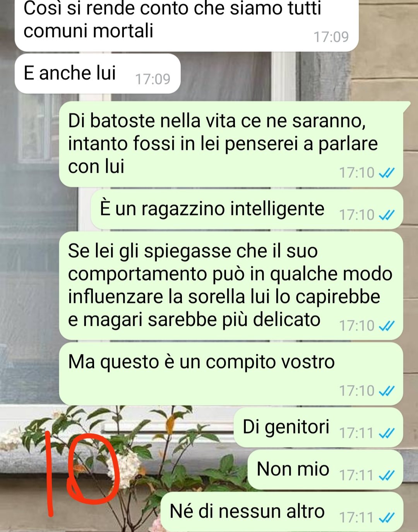This screenshot has height=532, width=418.
Task: Tap the 'Ma questo è un compito vostro' message
Action: coord(231,374)
